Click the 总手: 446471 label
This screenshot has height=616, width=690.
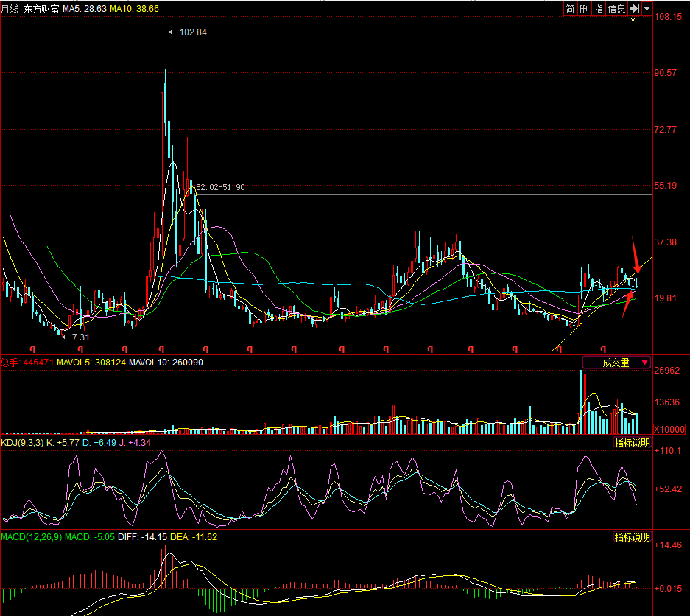pos(27,363)
